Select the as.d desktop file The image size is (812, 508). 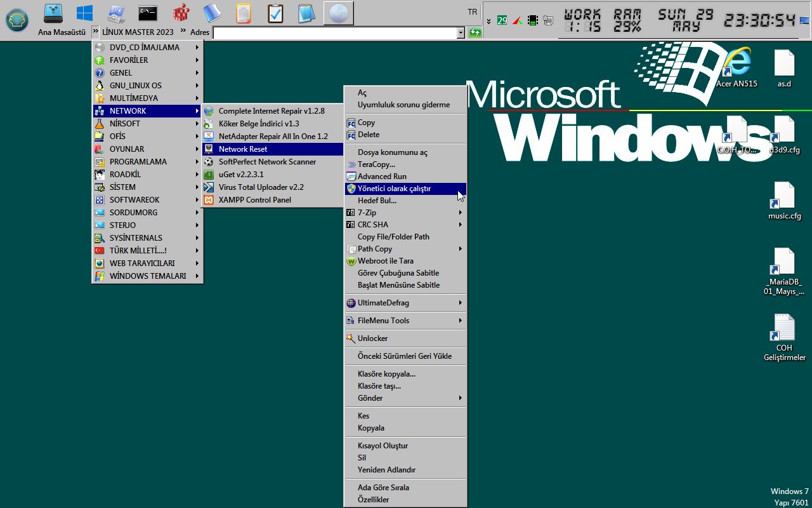coord(785,69)
